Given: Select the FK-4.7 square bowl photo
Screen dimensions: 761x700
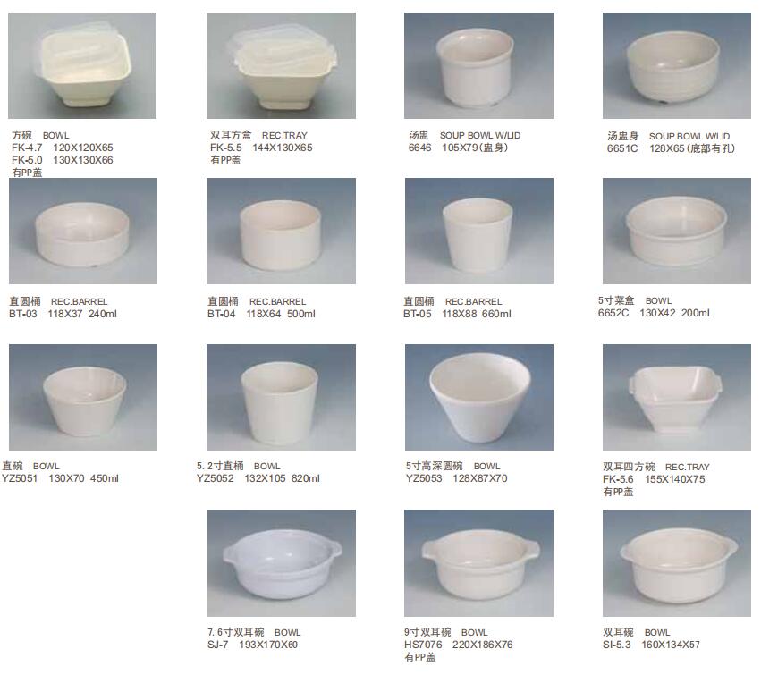Looking at the screenshot, I should [82, 65].
